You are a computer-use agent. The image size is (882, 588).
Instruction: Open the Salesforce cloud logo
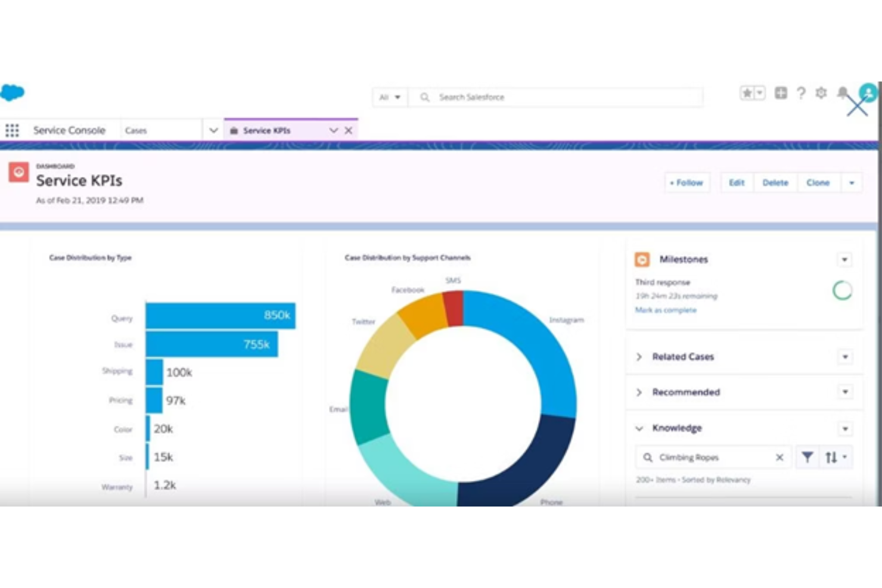point(13,92)
